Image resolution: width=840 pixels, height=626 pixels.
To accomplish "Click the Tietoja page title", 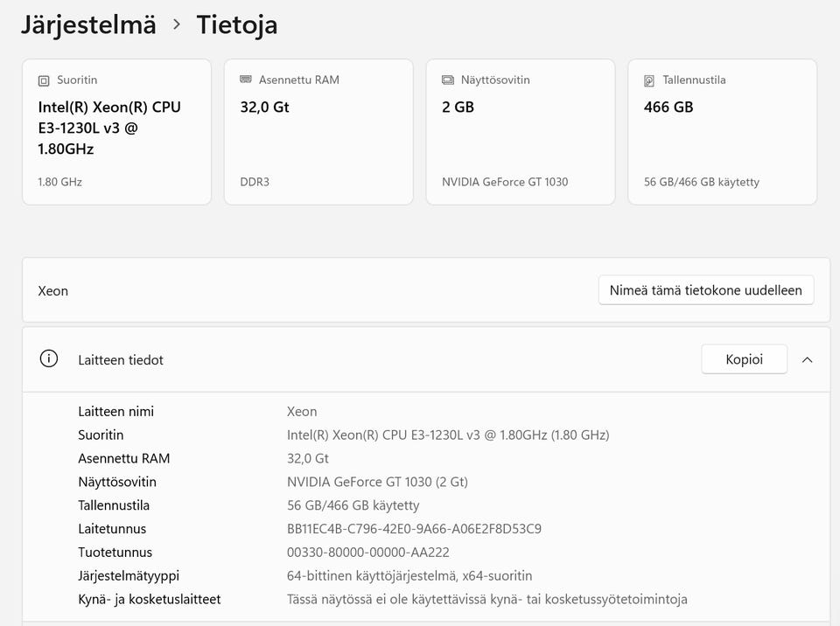I will (237, 25).
